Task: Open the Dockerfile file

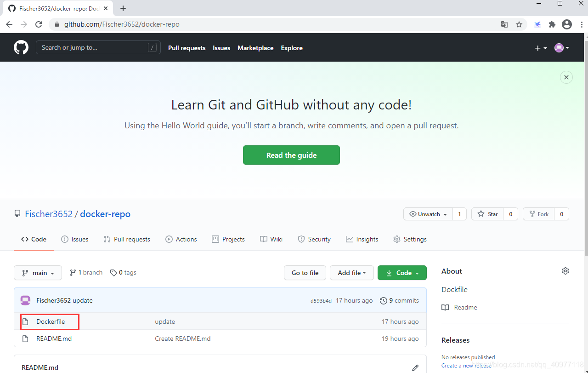Action: click(x=51, y=321)
